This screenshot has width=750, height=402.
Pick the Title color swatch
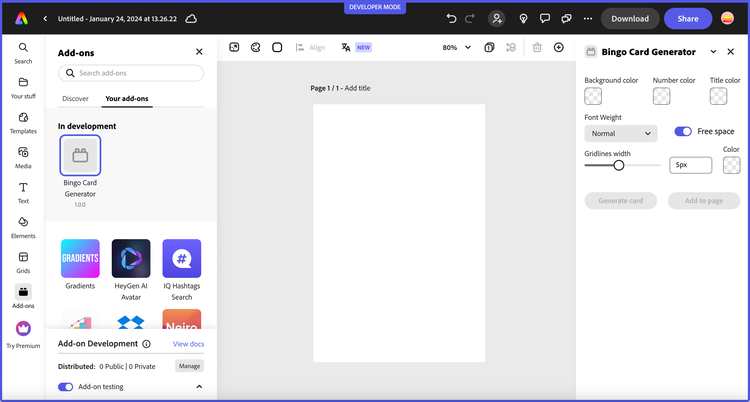point(718,96)
